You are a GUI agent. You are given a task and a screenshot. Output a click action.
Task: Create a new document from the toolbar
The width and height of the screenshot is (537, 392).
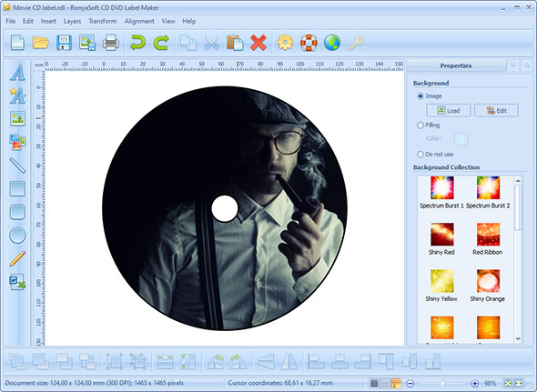(17, 43)
